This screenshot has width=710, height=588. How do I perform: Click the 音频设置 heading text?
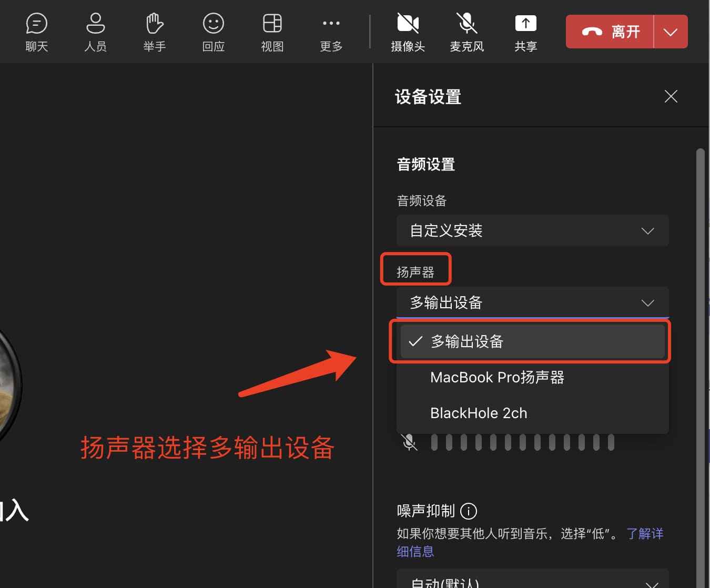(425, 165)
